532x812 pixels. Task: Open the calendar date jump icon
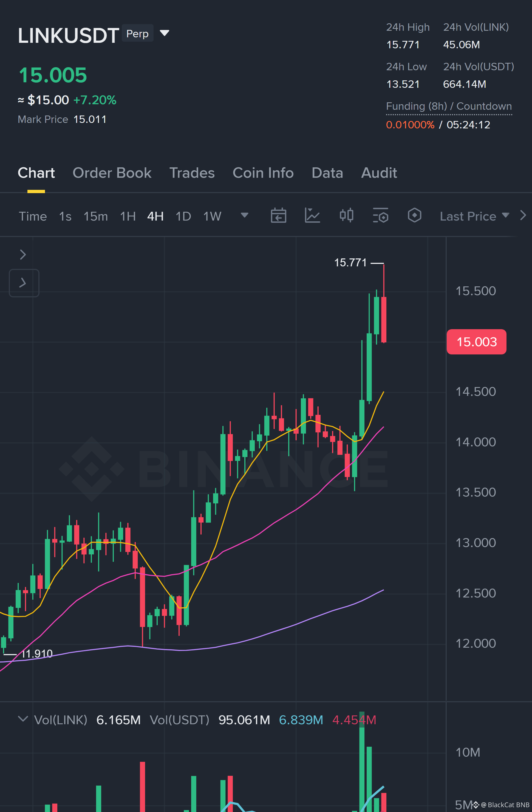(278, 216)
